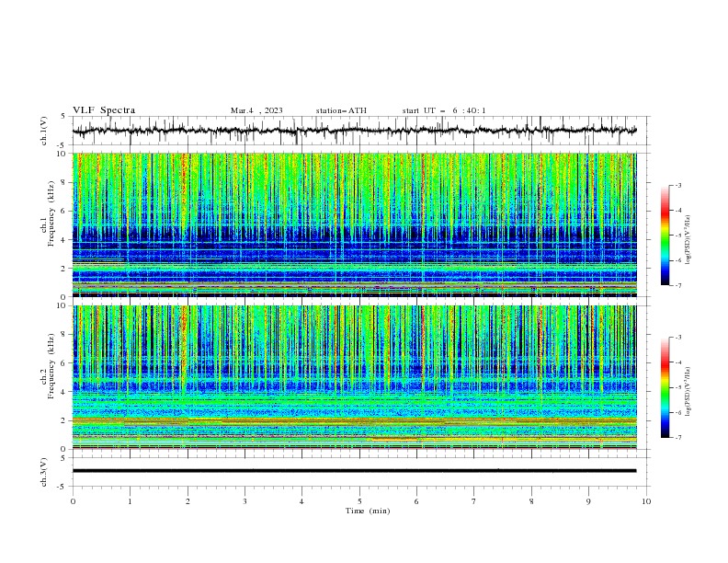Viewport: 728px width, 563px height.
Task: Click the "6" tick on the time axis
Action: coord(416,501)
